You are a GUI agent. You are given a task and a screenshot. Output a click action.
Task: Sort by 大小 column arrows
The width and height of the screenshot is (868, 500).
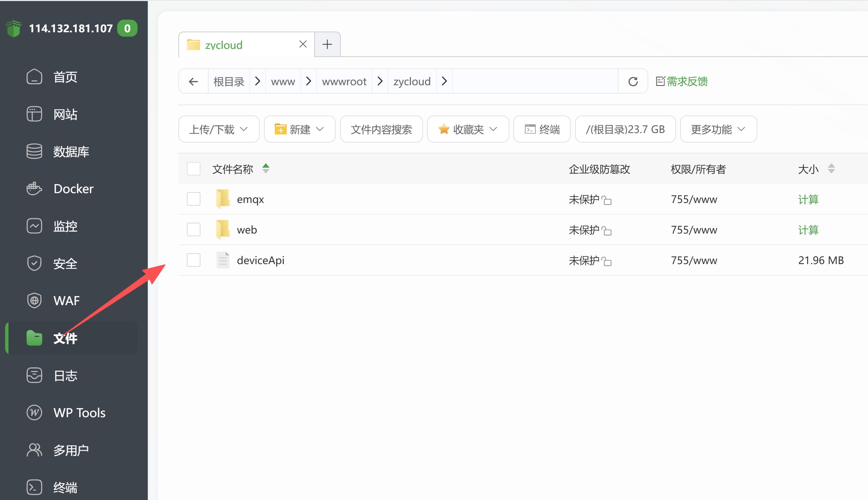click(x=831, y=169)
